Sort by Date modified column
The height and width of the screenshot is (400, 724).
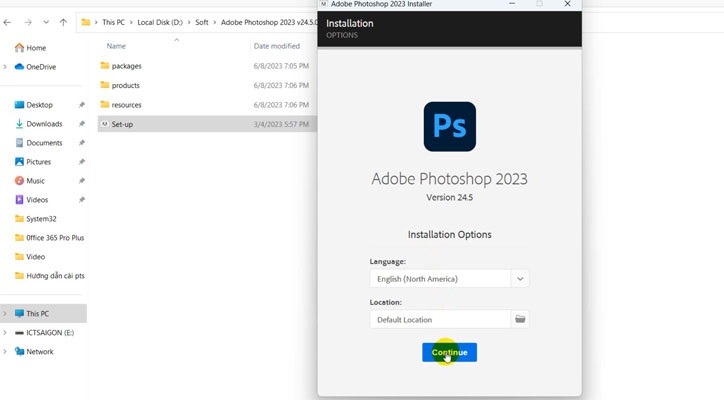pos(277,46)
